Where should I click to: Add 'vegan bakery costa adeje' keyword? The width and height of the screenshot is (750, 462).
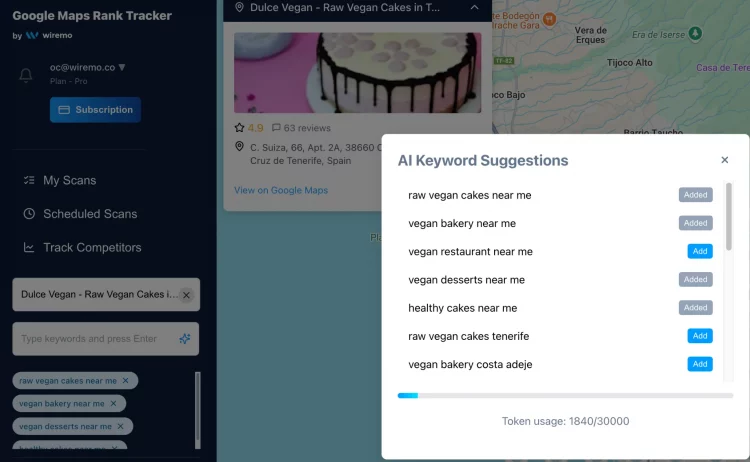[700, 364]
